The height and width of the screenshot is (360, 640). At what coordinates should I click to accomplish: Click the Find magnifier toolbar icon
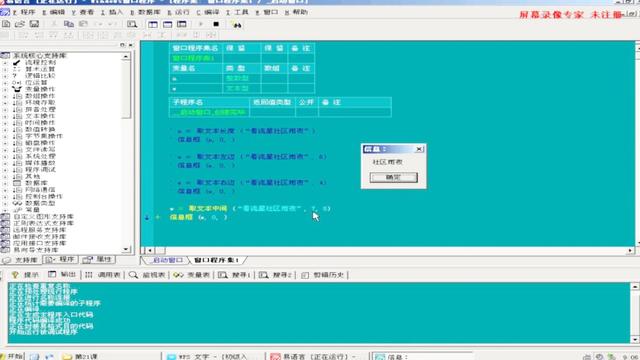click(132, 24)
